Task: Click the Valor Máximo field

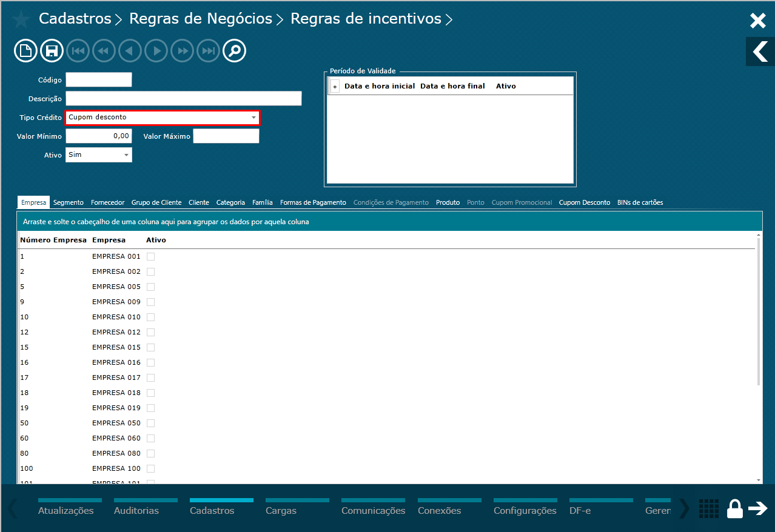Action: pos(226,136)
